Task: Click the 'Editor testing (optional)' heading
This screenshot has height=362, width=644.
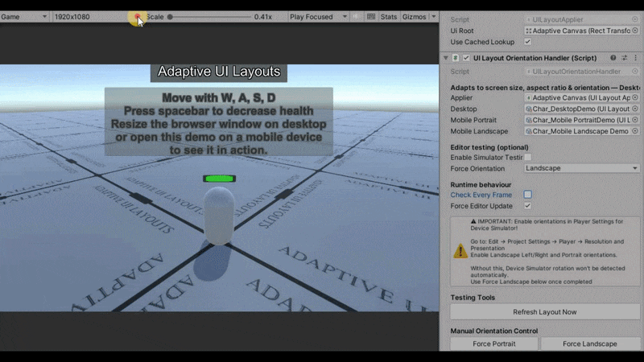Action: pyautogui.click(x=489, y=147)
